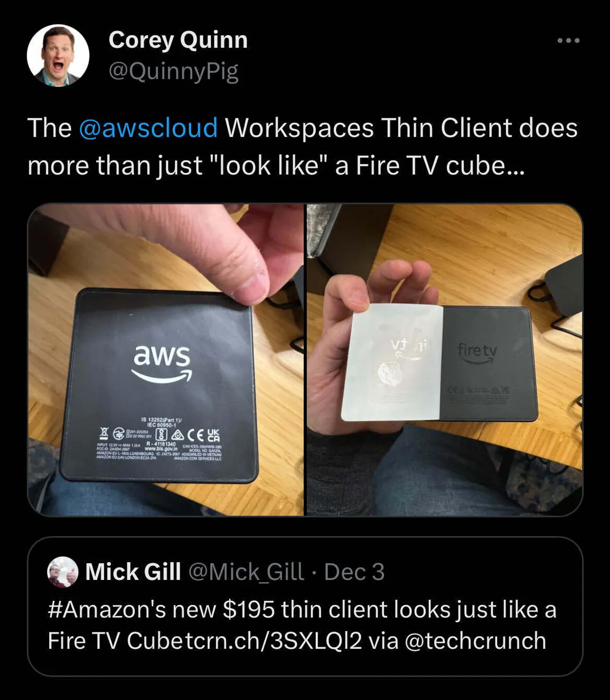Open Corey Quinn's profile avatar
This screenshot has height=700, width=610.
point(58,55)
